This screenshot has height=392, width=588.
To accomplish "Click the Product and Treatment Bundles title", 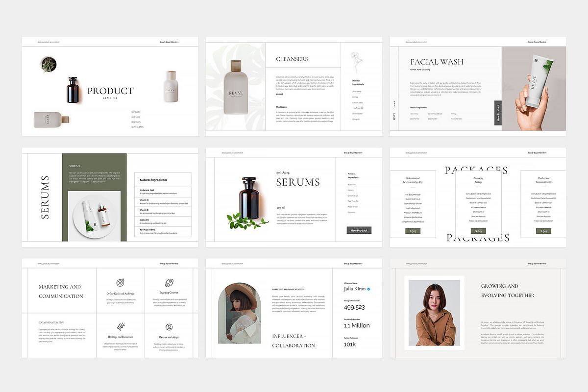I will pyautogui.click(x=544, y=180).
